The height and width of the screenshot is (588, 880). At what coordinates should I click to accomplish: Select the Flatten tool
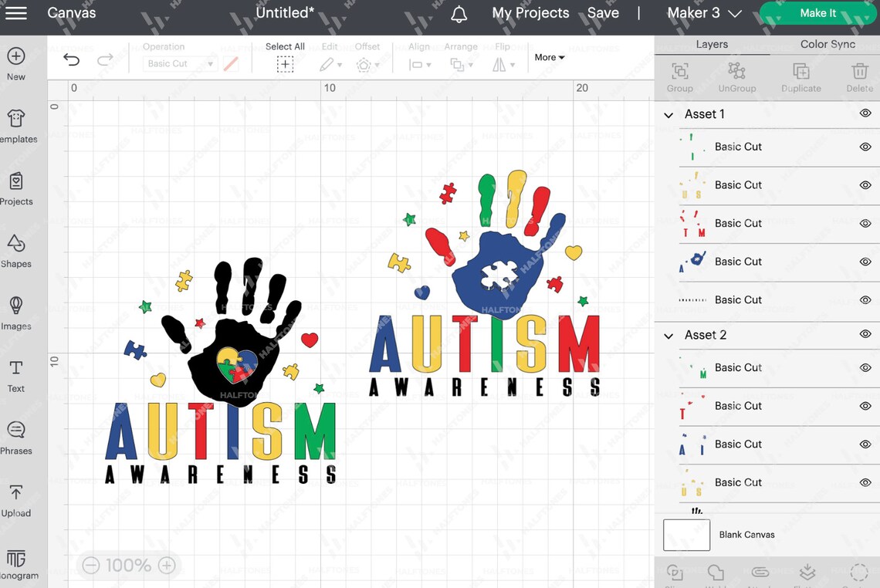pos(806,573)
